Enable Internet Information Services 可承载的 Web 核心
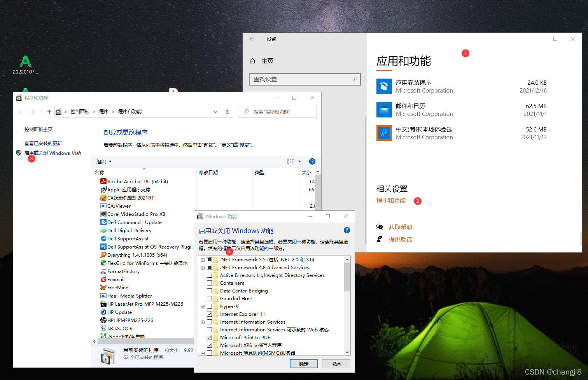The height and width of the screenshot is (380, 588). [x=209, y=329]
